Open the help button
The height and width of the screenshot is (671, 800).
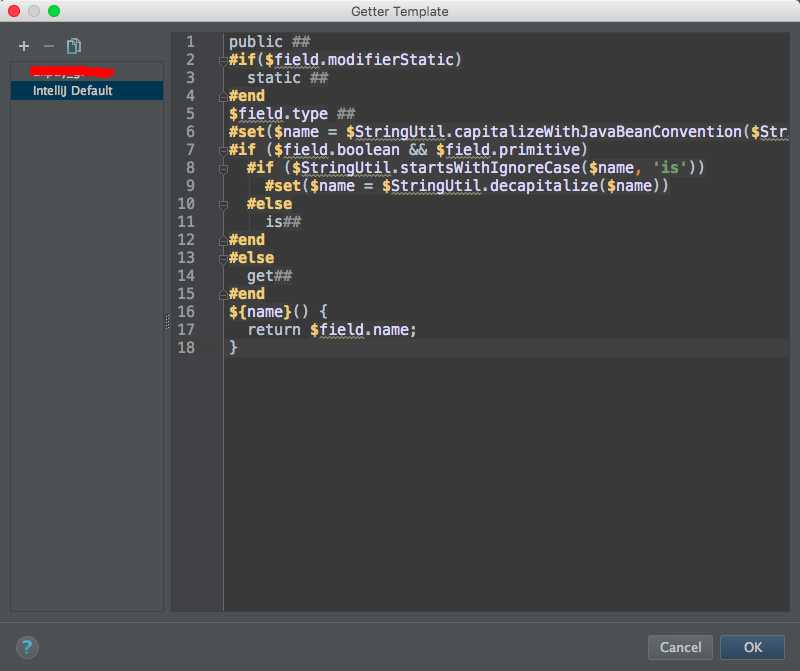[27, 647]
